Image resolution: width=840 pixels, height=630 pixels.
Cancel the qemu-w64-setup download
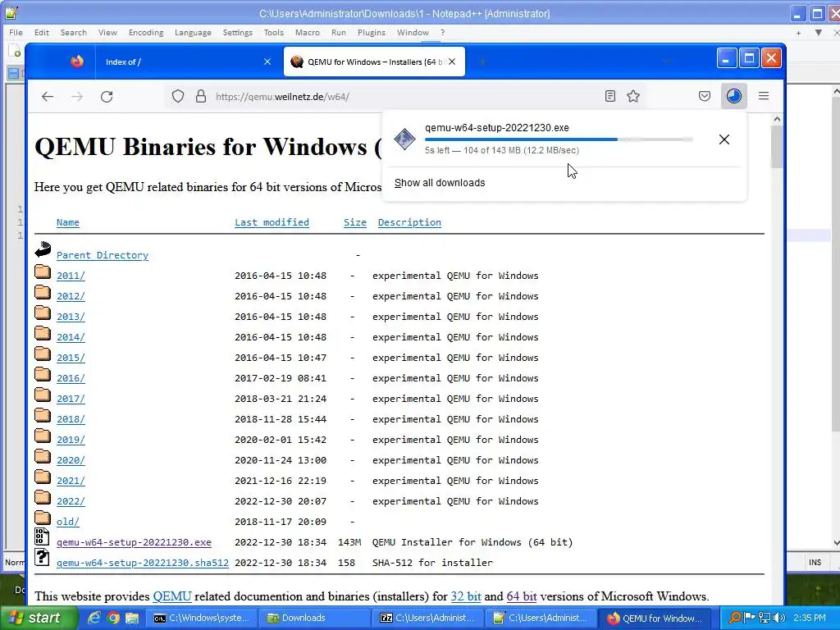point(724,139)
